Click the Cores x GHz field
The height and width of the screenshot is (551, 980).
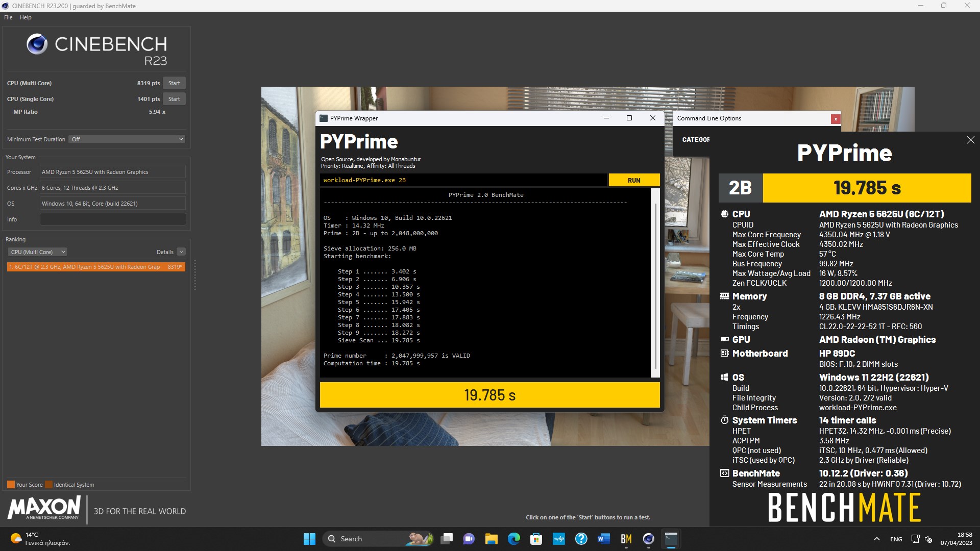coord(113,188)
